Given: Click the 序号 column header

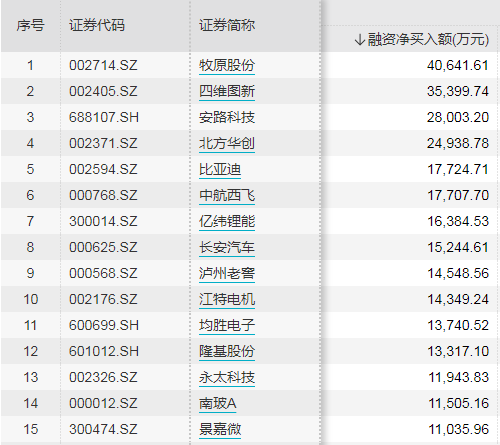Looking at the screenshot, I should click(x=30, y=25).
